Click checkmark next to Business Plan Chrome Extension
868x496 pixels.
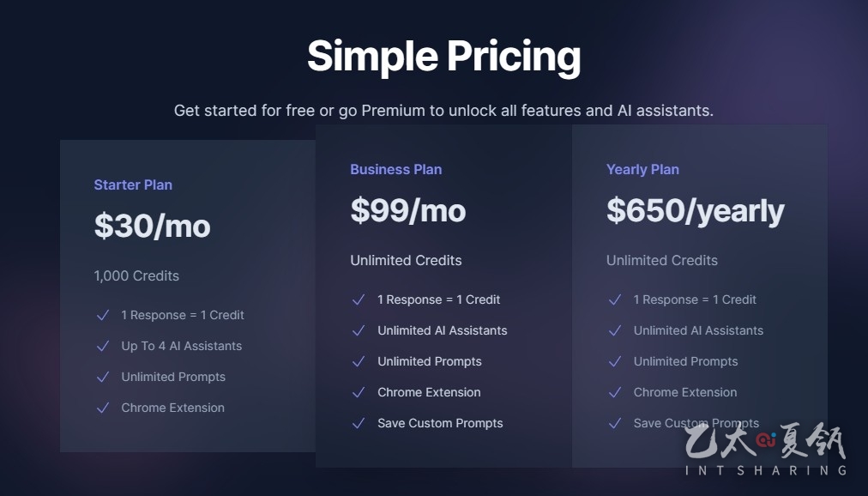(x=359, y=392)
